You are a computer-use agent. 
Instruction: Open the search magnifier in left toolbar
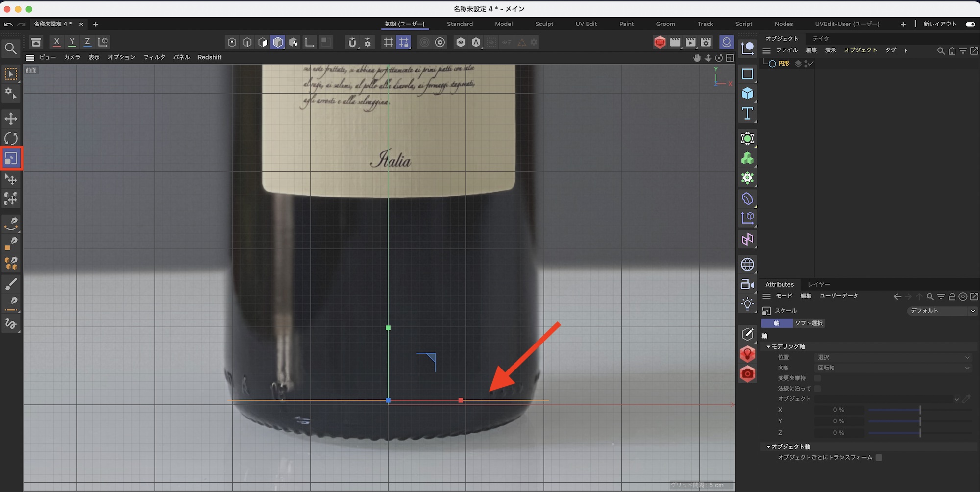pos(11,48)
